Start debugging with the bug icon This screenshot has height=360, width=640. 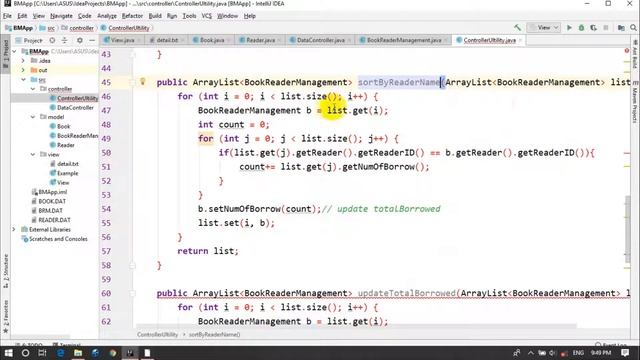(581, 28)
